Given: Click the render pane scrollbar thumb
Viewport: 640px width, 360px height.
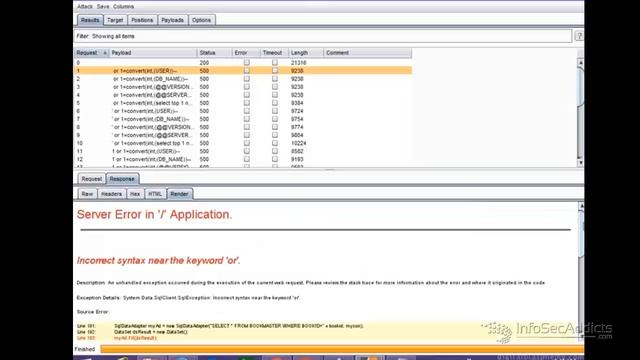Looking at the screenshot, I should coord(581,235).
